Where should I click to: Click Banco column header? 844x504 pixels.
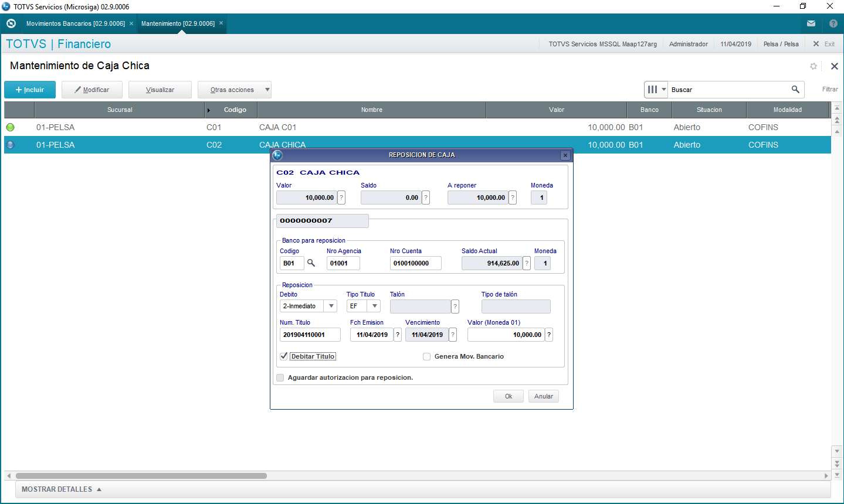pyautogui.click(x=649, y=110)
